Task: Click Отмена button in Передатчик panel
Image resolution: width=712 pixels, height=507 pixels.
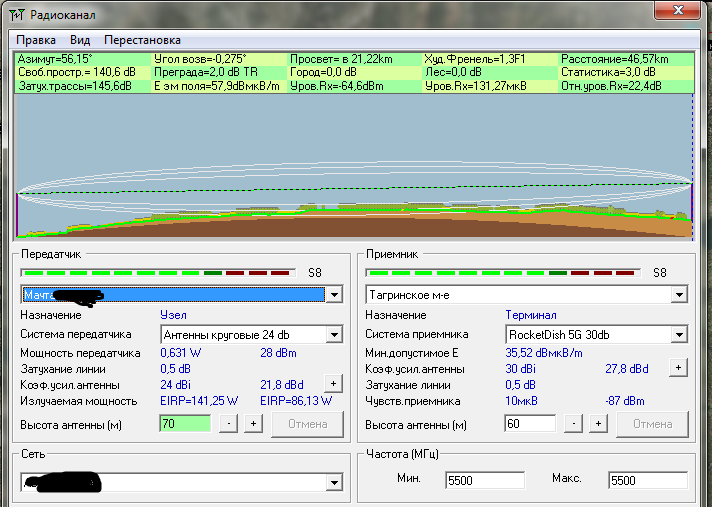Action: [307, 424]
